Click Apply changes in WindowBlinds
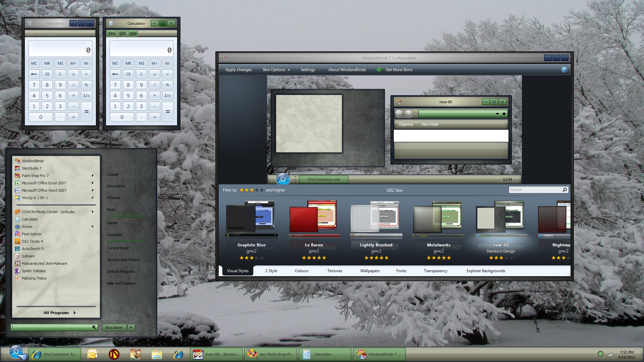The height and width of the screenshot is (362, 644). (x=238, y=70)
